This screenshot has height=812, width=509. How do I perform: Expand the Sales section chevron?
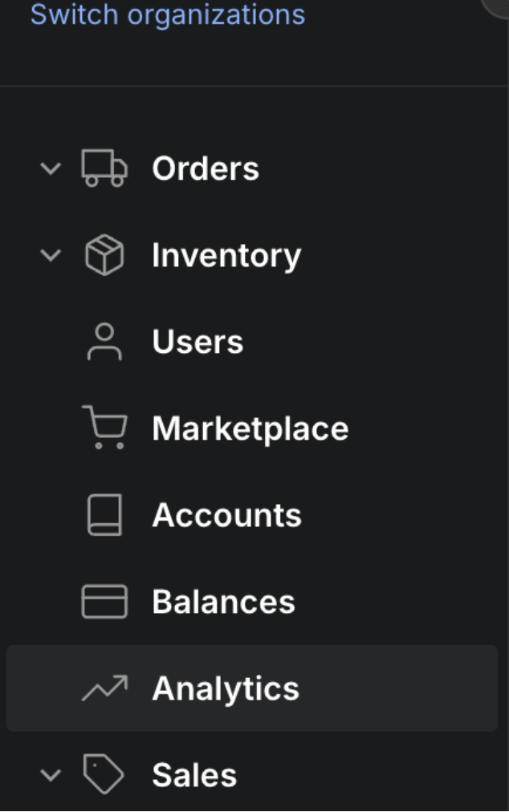tap(51, 775)
